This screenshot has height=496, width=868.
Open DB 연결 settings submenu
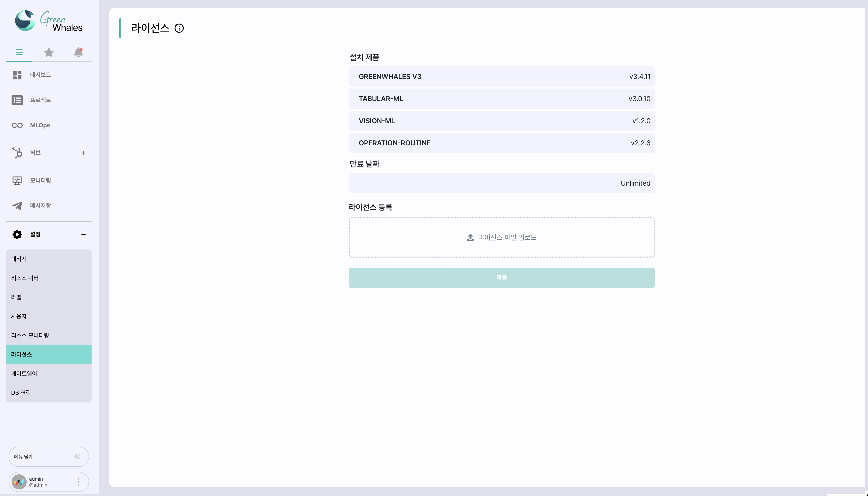[49, 393]
